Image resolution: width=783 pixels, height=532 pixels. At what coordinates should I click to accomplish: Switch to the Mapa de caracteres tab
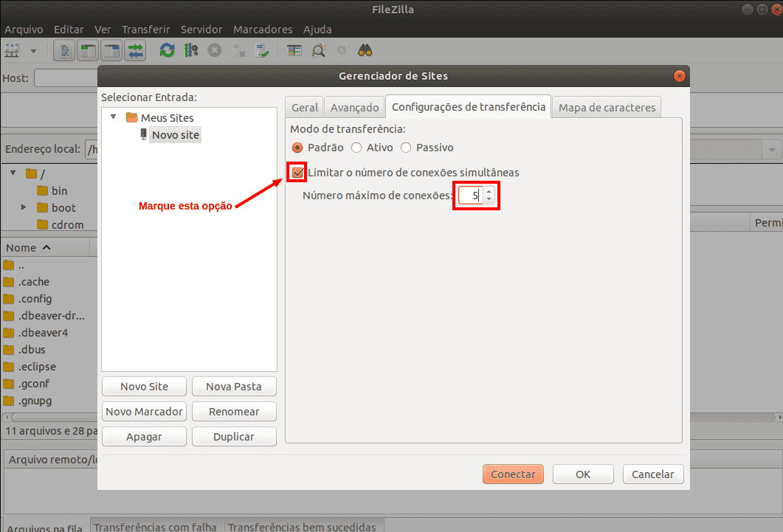(607, 107)
